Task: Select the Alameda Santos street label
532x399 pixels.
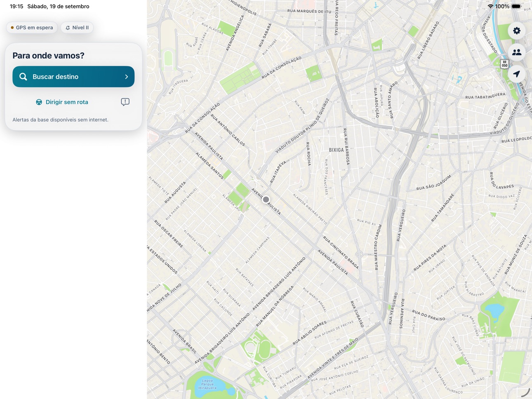Action: (210, 166)
